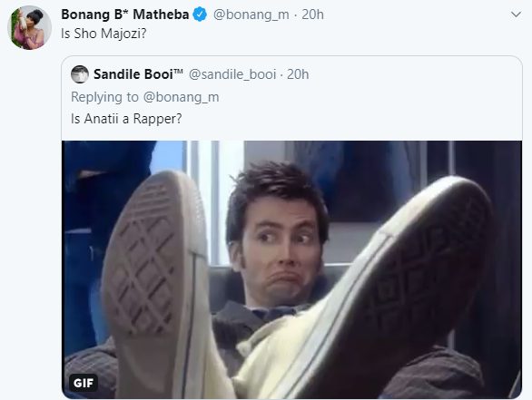Expand the tweet options chevron
532x400 pixels.
pos(516,15)
